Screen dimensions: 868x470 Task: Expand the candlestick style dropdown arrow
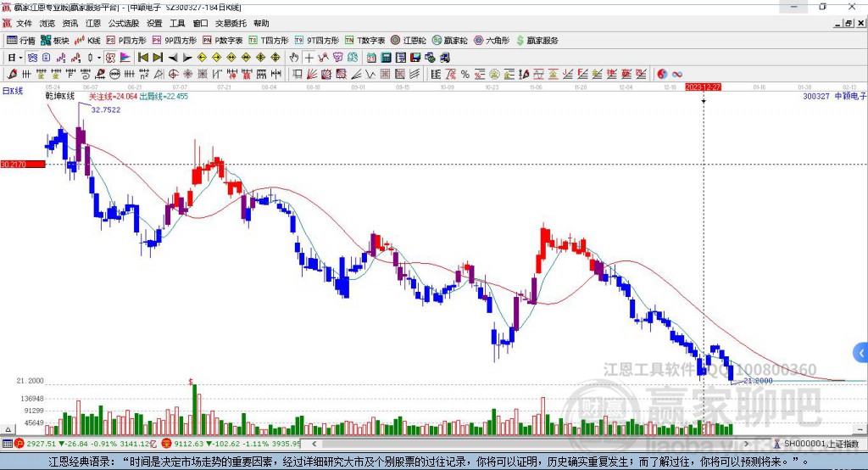point(98,58)
